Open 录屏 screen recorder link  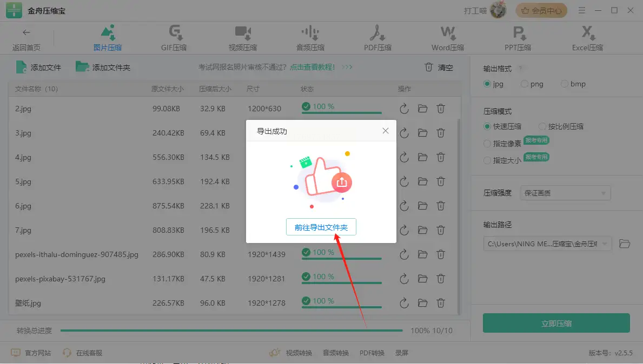click(401, 353)
